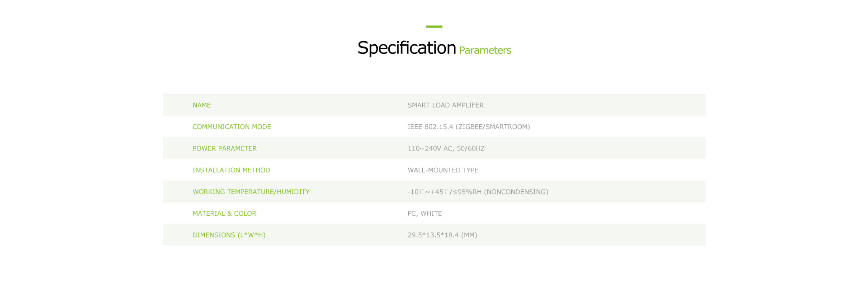The image size is (868, 307).
Task: Click the DIMENSIONS (L*W*H) label
Action: click(x=229, y=235)
